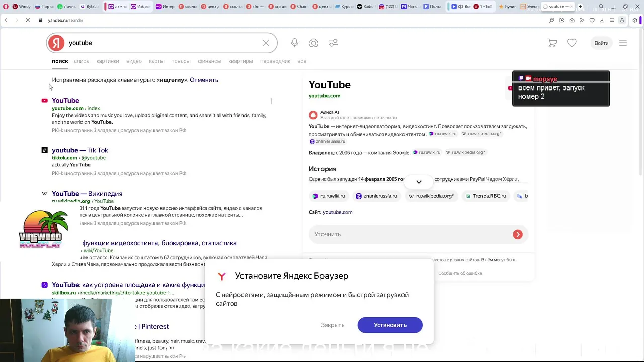Open the extensions cube icon

coord(635,20)
